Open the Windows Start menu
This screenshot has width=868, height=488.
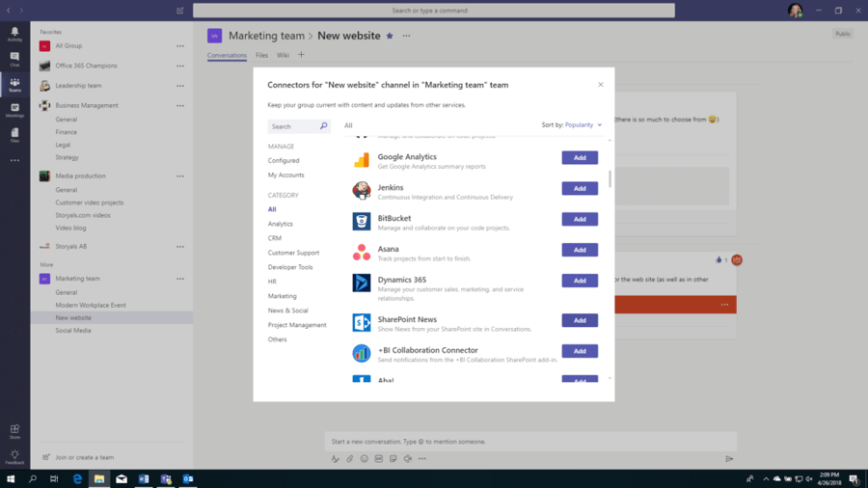point(11,478)
